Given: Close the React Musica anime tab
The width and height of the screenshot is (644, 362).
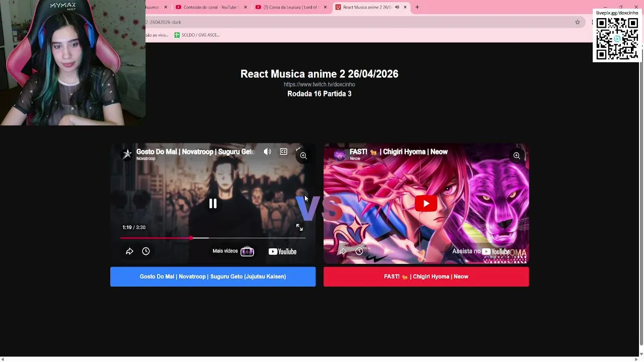Looking at the screenshot, I should [405, 7].
